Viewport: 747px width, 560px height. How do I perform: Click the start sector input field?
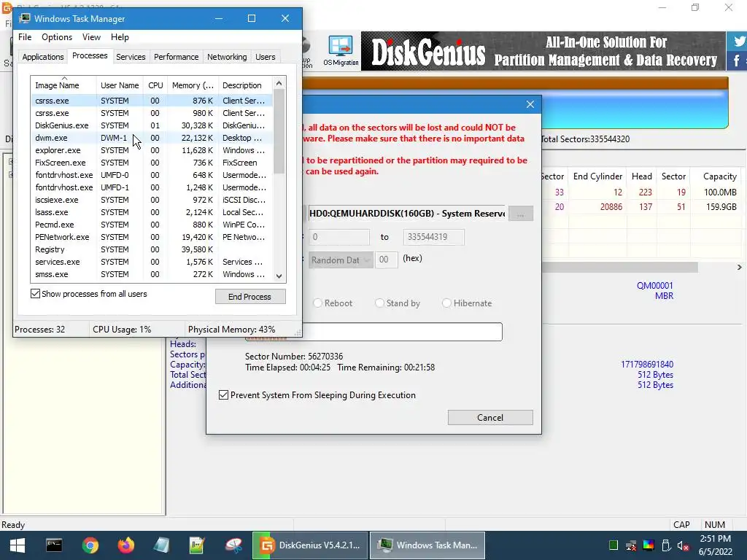click(338, 237)
